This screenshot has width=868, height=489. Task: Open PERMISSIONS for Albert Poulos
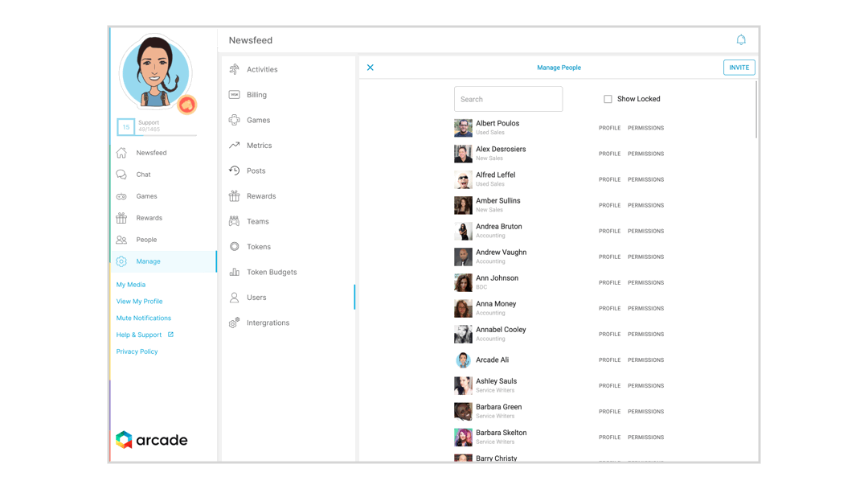(645, 128)
